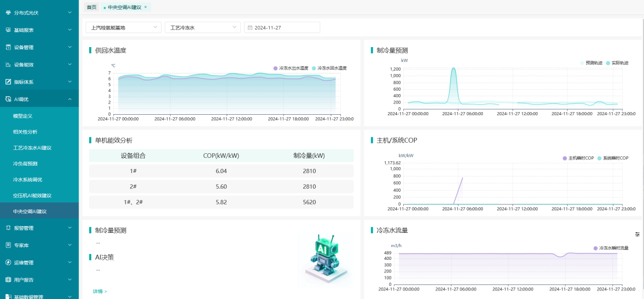Click the 设备能效 chart icon
The height and width of the screenshot is (299, 644).
point(8,65)
